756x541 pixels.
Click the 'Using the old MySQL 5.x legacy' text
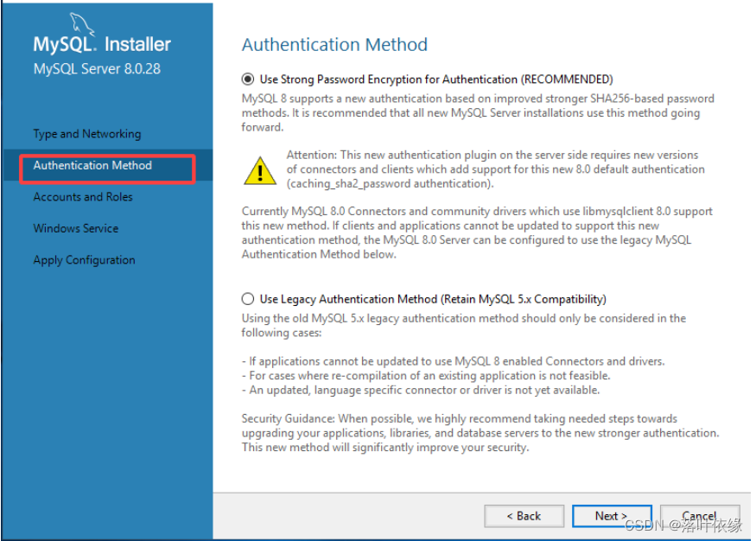click(x=464, y=326)
